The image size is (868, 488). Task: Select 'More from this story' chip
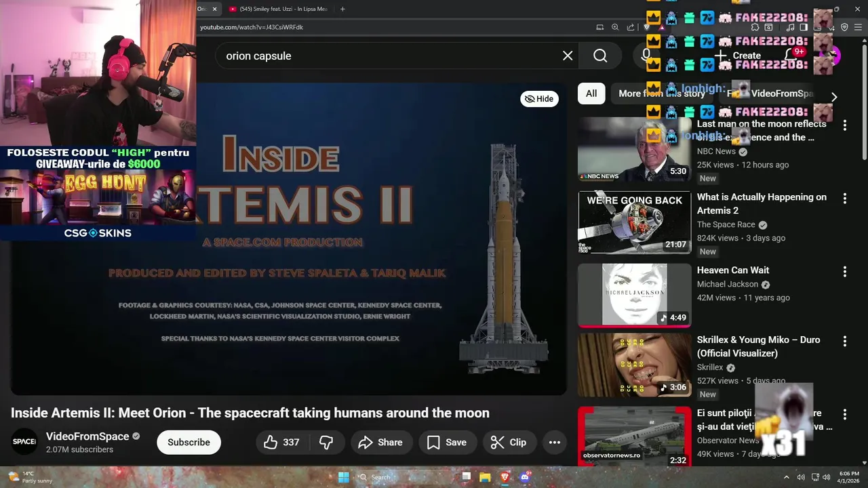662,94
